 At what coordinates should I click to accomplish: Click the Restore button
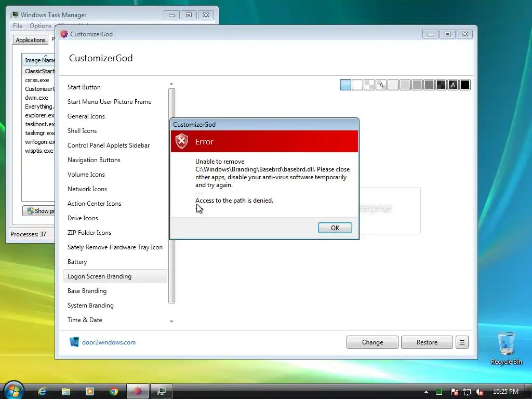coord(427,342)
